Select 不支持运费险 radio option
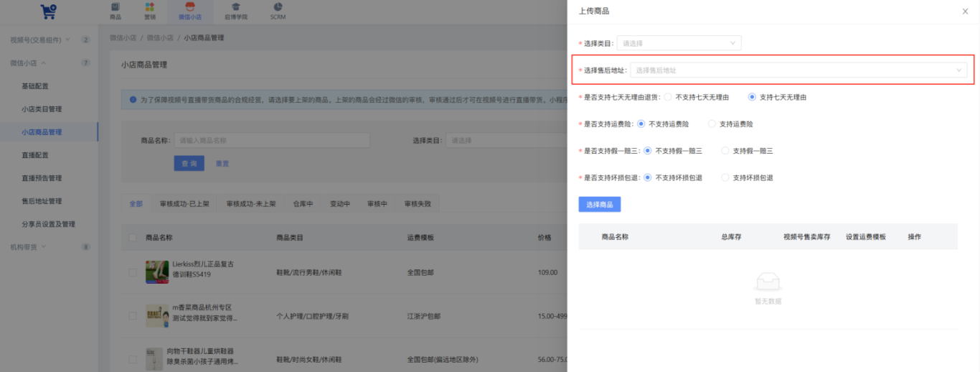This screenshot has height=372, width=980. pos(641,124)
